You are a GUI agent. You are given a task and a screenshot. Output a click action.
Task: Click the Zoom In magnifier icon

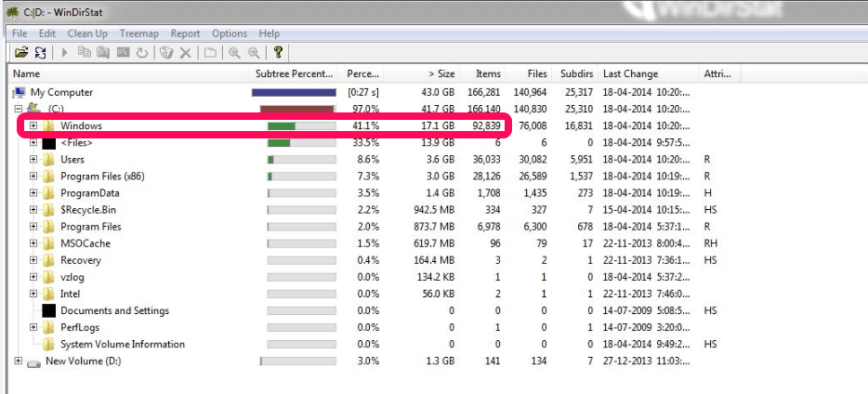pos(234,53)
